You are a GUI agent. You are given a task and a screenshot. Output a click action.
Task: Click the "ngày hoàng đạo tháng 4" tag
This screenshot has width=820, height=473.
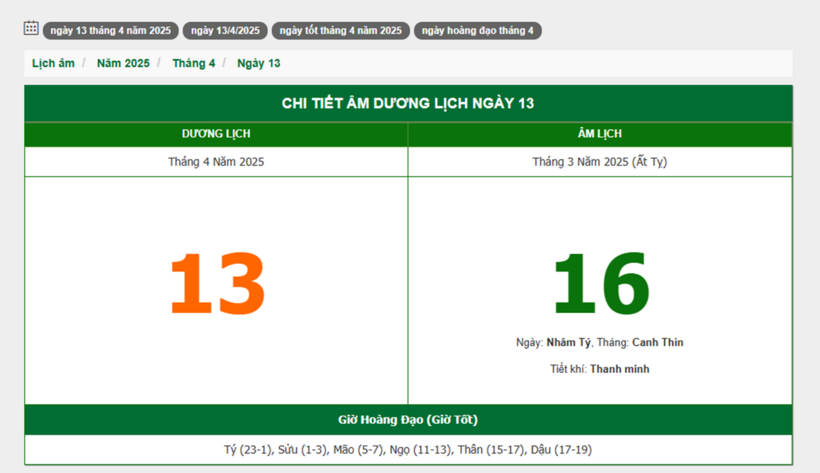tap(477, 30)
